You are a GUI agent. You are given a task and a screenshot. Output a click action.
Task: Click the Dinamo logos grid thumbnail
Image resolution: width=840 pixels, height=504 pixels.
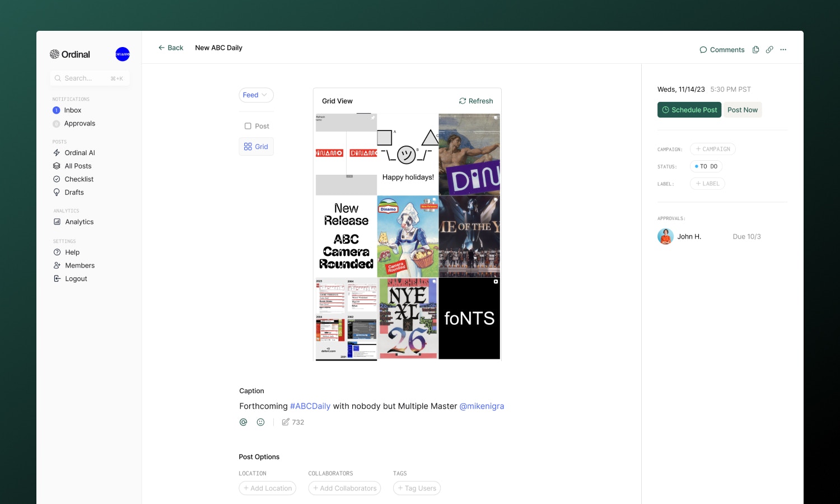coord(346,155)
